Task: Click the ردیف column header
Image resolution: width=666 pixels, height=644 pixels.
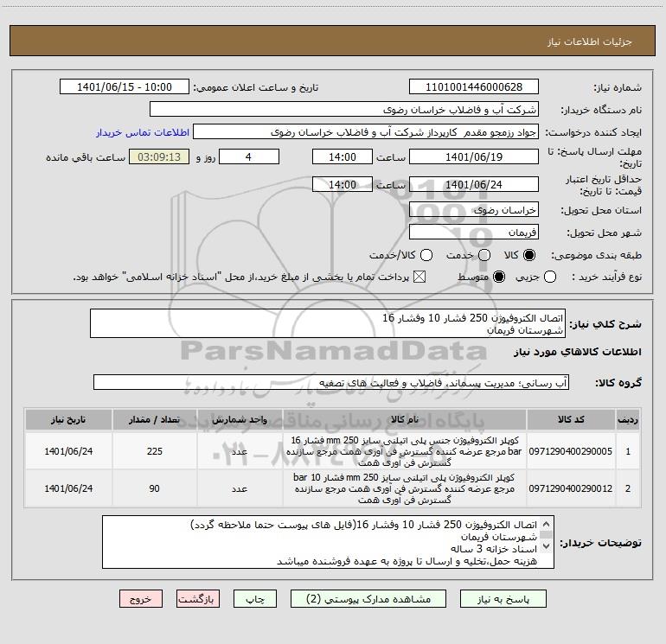Action: coord(628,419)
